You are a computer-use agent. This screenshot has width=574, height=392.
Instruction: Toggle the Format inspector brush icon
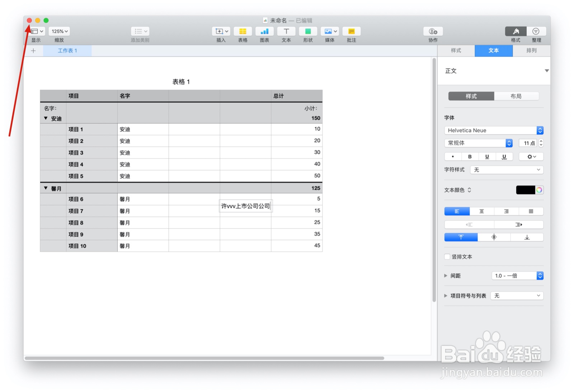click(516, 31)
